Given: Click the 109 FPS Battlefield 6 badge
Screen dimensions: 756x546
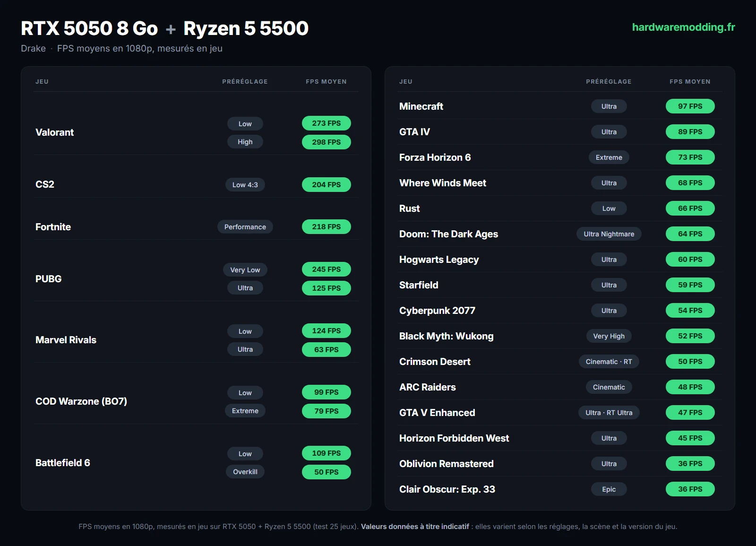Looking at the screenshot, I should (x=326, y=453).
